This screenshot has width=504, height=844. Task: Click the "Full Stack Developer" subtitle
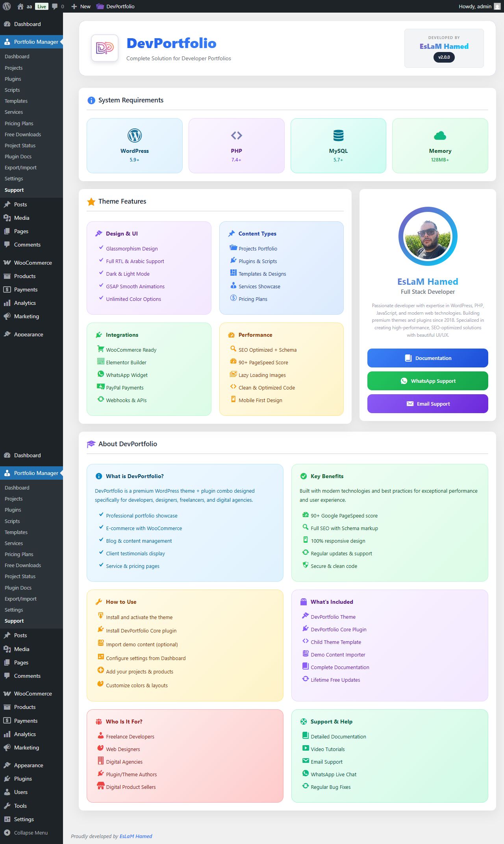[428, 292]
